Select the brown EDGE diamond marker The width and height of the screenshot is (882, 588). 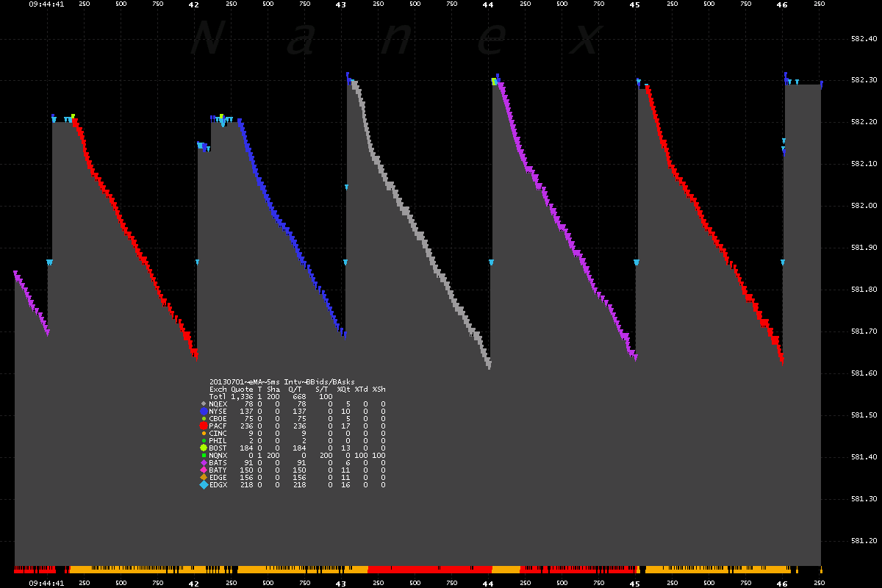(204, 477)
